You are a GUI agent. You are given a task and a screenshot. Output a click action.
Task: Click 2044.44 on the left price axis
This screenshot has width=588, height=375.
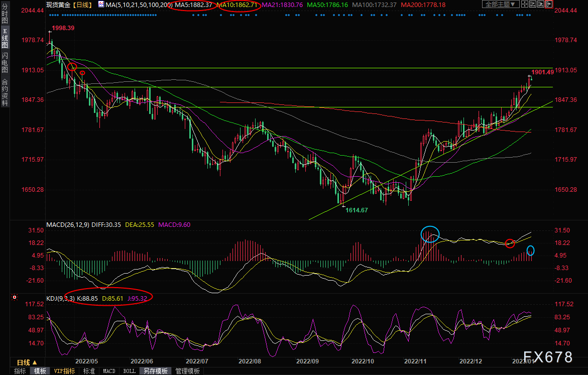(32, 10)
